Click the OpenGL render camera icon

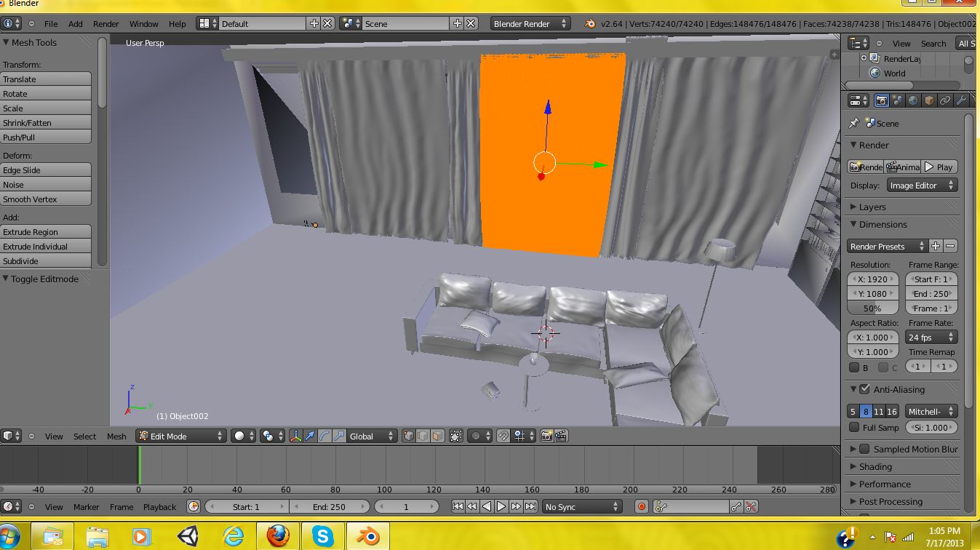coord(546,436)
